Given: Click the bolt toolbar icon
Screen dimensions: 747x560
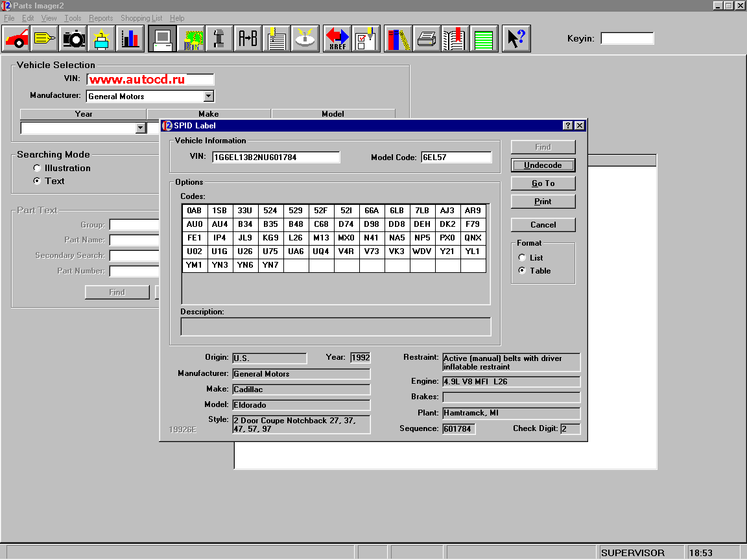Looking at the screenshot, I should click(219, 39).
